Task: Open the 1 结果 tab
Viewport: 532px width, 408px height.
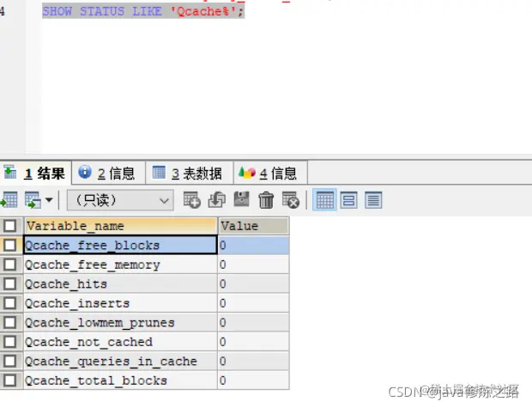Action: (x=36, y=174)
